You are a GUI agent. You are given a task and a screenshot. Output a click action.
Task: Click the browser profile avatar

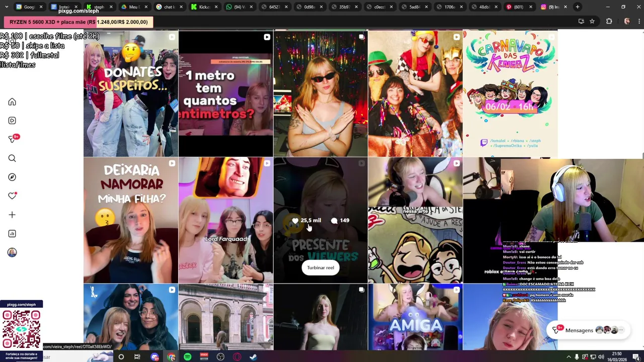point(626,21)
